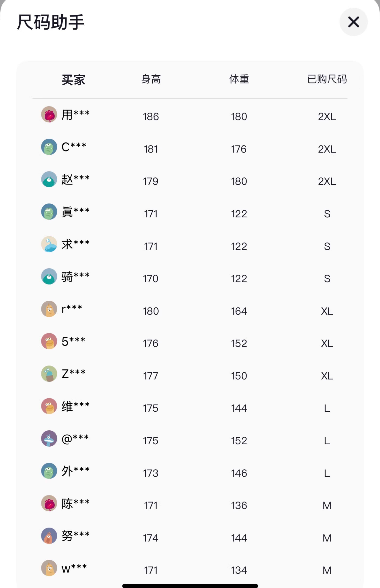Click buyer name 眞***
Image resolution: width=380 pixels, height=588 pixels.
click(x=75, y=212)
